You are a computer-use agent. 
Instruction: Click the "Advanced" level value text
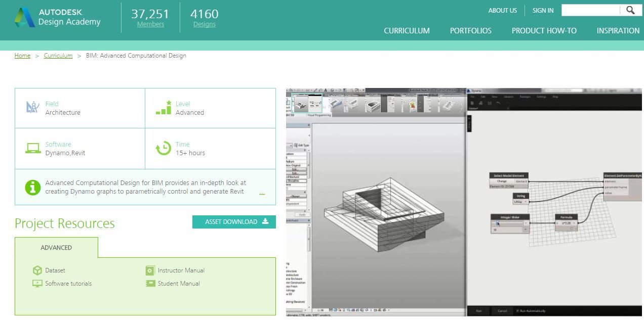pyautogui.click(x=190, y=113)
